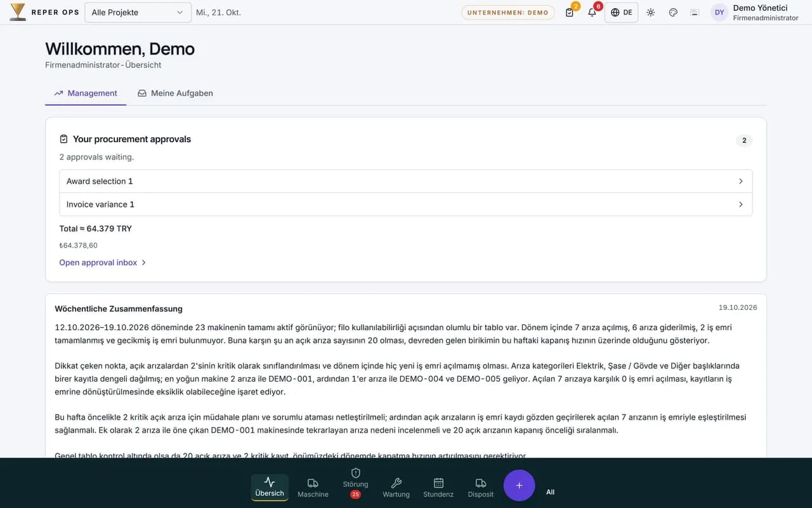Open the Award selection 1 row

pyautogui.click(x=406, y=182)
